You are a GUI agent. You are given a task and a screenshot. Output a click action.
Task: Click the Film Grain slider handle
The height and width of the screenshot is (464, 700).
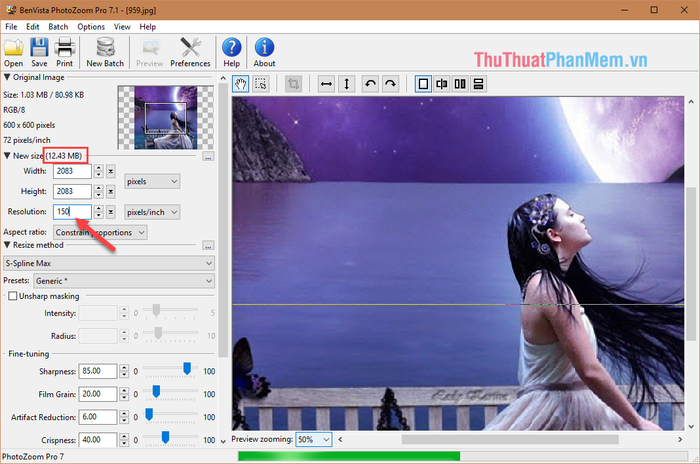156,391
